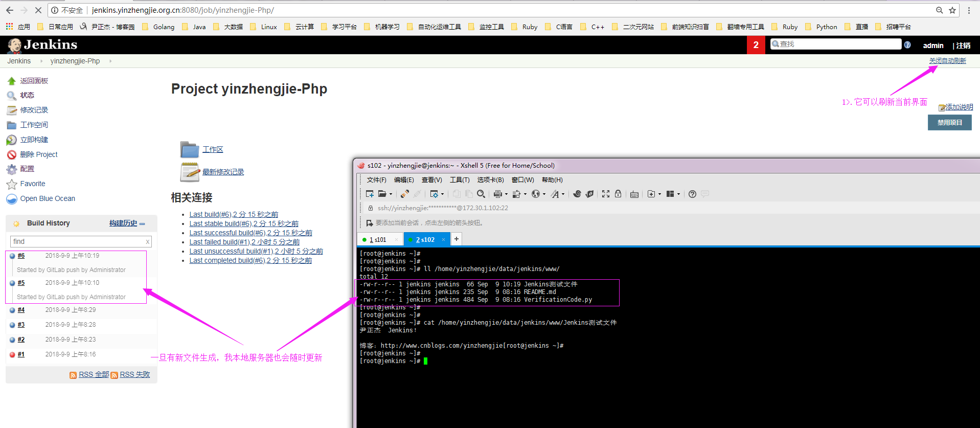Open 工作空间 in the sidebar
This screenshot has height=428, width=980.
pyautogui.click(x=34, y=125)
